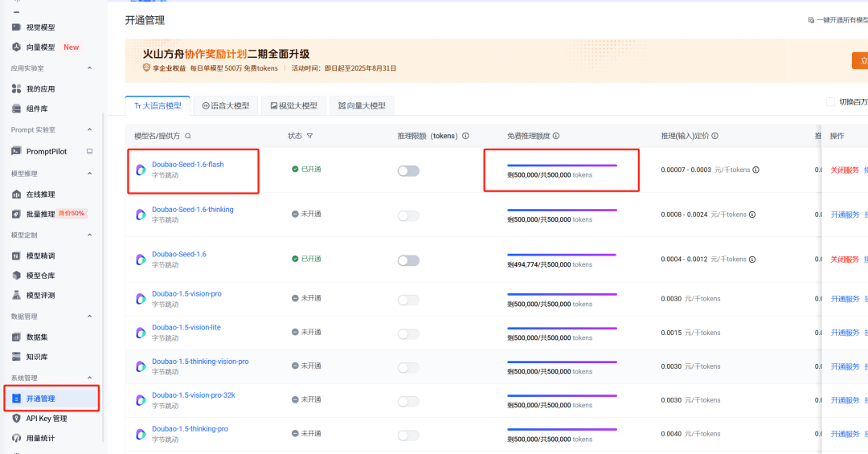This screenshot has width=868, height=454.
Task: Click the filter icon beside 状态 header
Action: click(309, 137)
